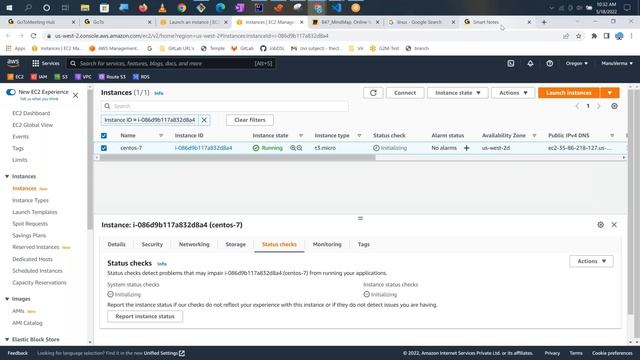The height and width of the screenshot is (360, 640).
Task: Click the main page vertical scrollbar
Action: pos(631,202)
